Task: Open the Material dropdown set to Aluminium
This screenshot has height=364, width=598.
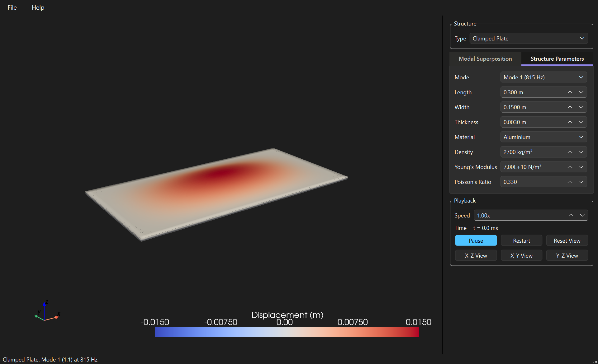Action: pyautogui.click(x=543, y=137)
